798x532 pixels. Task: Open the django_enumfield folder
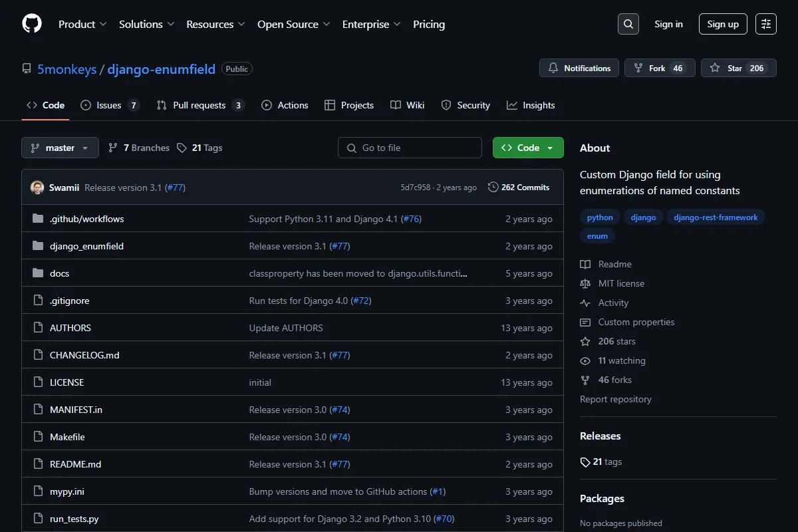86,246
